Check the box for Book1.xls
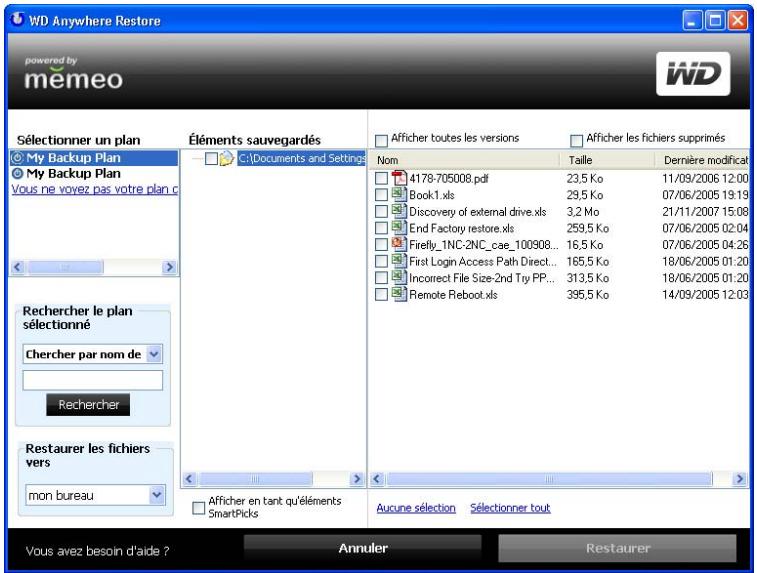Screen dimensions: 757x573 [381, 195]
